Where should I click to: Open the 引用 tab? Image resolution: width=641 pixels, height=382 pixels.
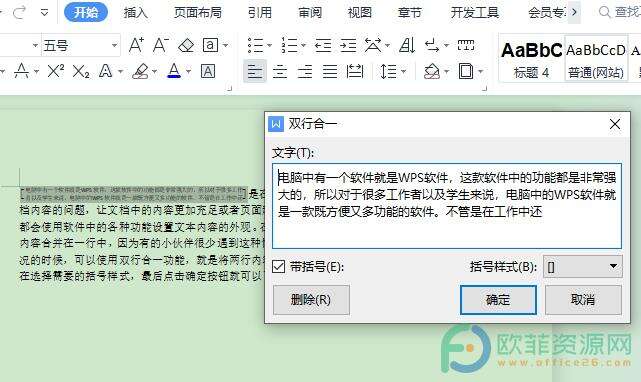coord(260,12)
